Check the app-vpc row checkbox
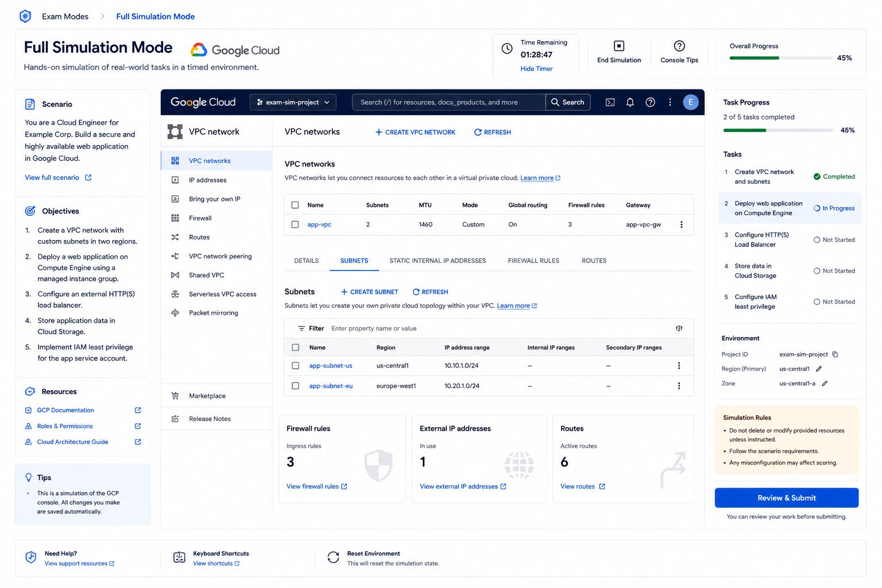The width and height of the screenshot is (882, 588). point(295,225)
